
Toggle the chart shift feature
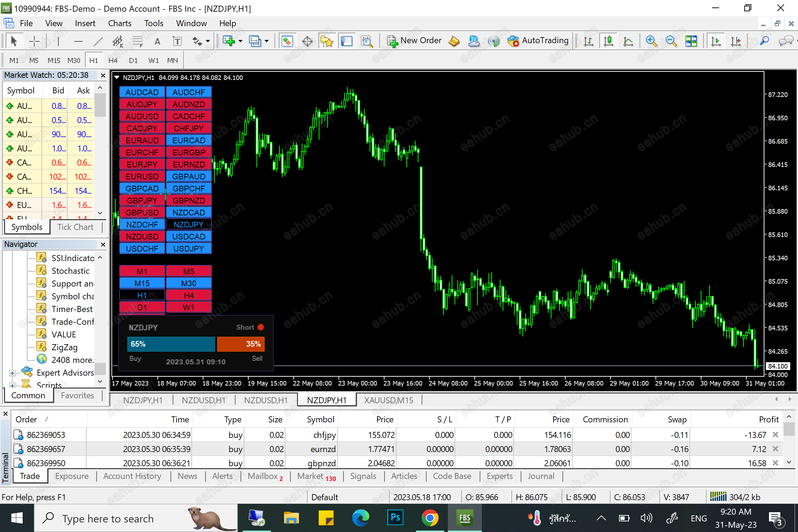(x=736, y=41)
